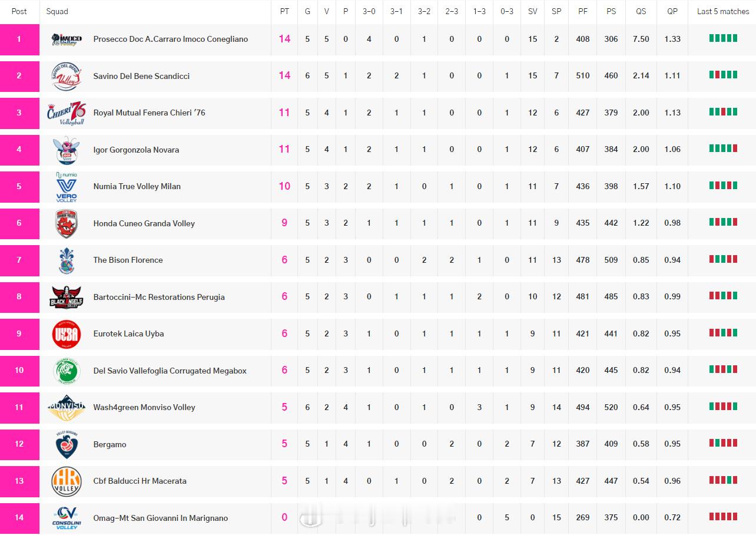
Task: Open Prosecco Doc A.Carraro Imoco Conegliano team page
Action: [x=171, y=39]
